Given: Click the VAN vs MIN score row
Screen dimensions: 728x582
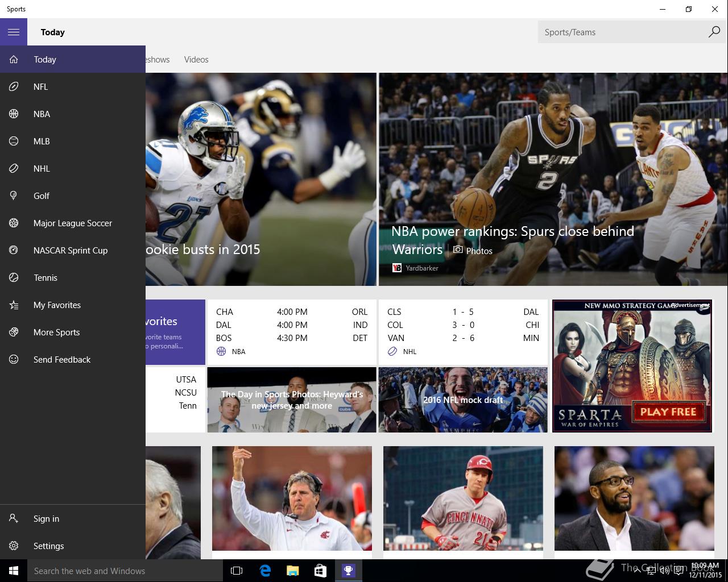Looking at the screenshot, I should tap(463, 338).
